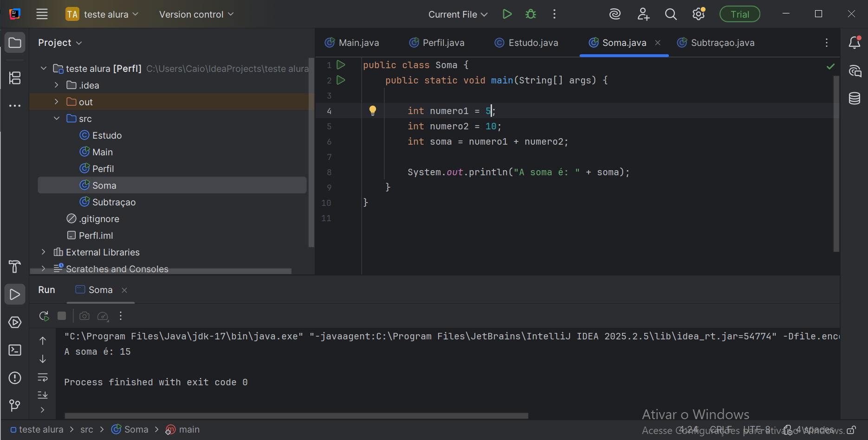Open the Structure tool window
The height and width of the screenshot is (440, 868).
click(15, 78)
